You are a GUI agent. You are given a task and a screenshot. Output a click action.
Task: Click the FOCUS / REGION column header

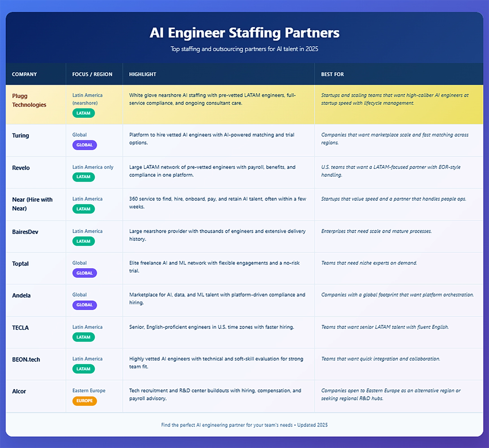click(92, 74)
